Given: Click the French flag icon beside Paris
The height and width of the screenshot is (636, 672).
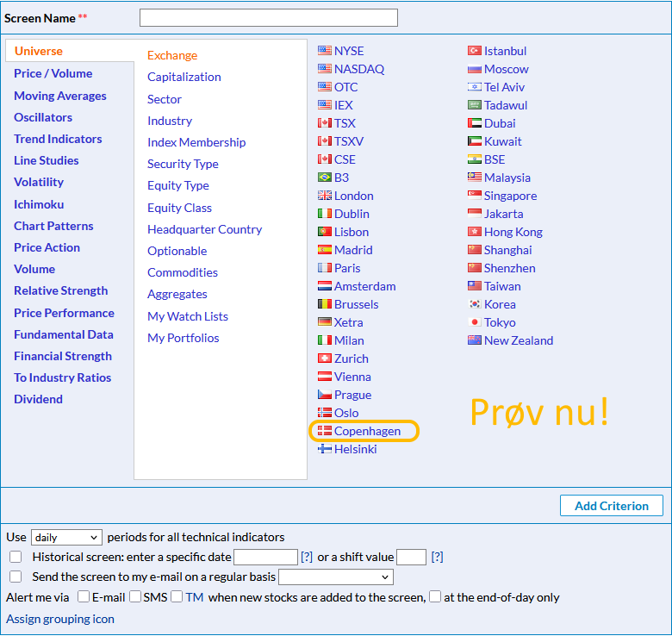Looking at the screenshot, I should [x=325, y=268].
